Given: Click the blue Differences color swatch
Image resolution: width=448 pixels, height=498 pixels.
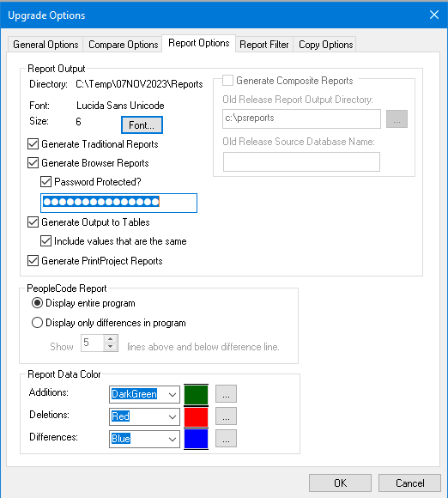Looking at the screenshot, I should (x=197, y=439).
